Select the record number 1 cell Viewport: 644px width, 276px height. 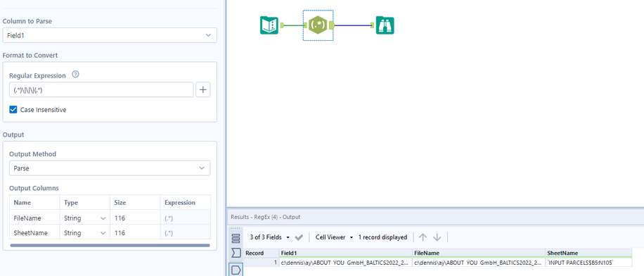coord(261,263)
